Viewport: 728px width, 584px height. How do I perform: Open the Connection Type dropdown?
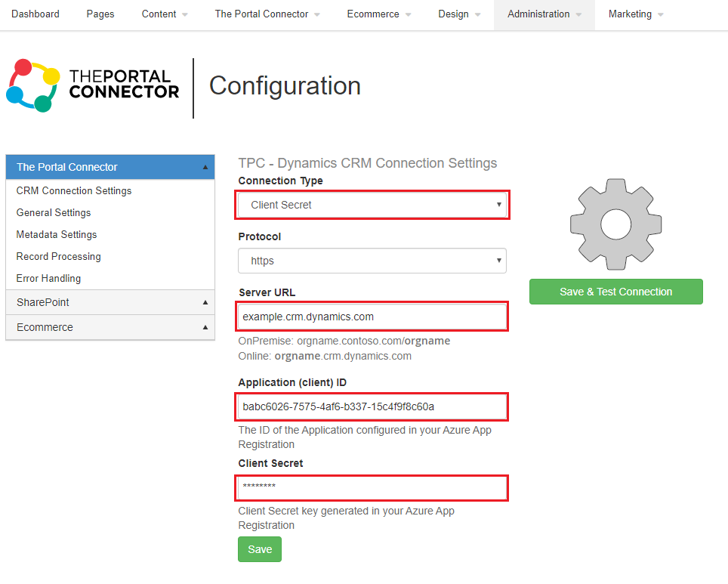pyautogui.click(x=372, y=205)
